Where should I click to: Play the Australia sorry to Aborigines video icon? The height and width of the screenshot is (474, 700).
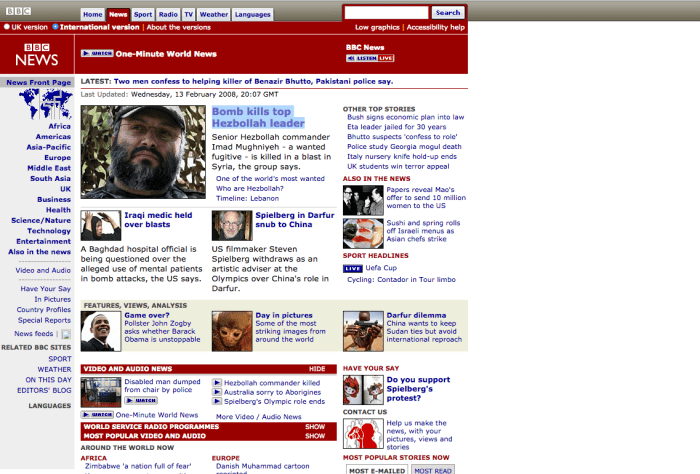tap(217, 392)
